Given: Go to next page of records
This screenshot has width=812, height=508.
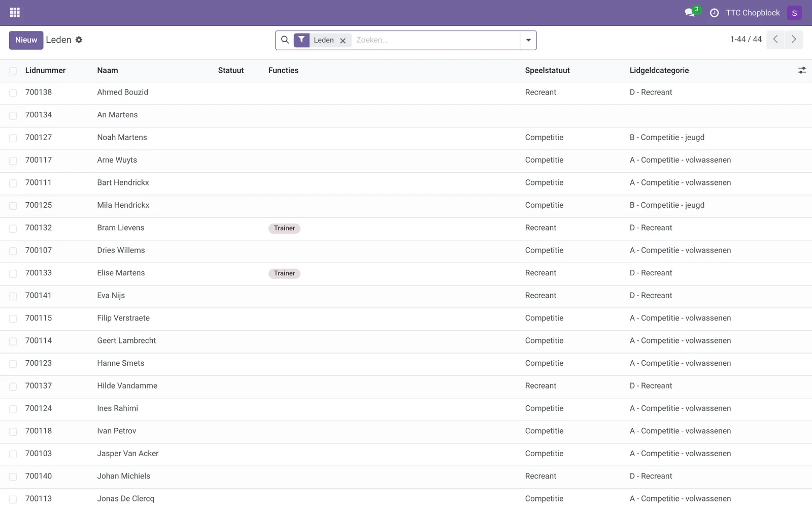Looking at the screenshot, I should click(x=794, y=40).
